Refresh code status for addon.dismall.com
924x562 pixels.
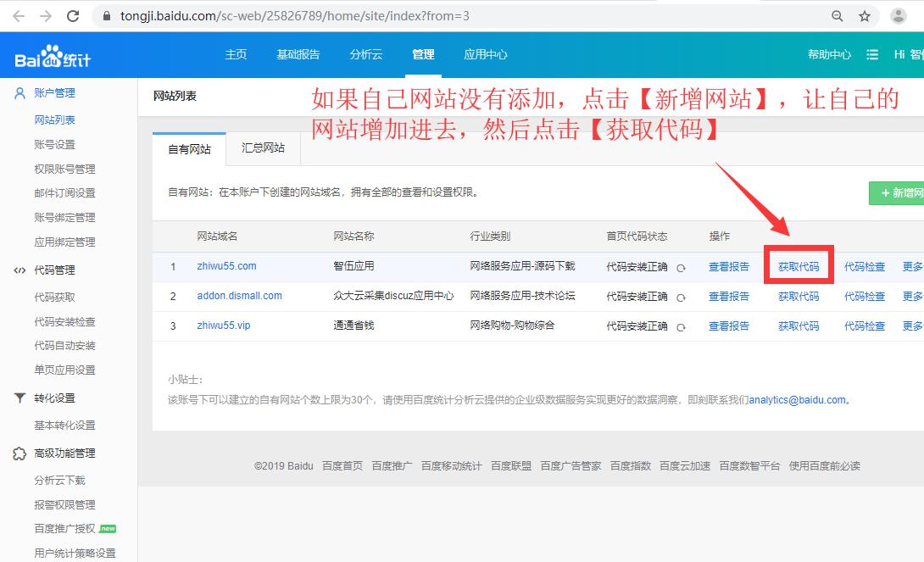tap(681, 298)
